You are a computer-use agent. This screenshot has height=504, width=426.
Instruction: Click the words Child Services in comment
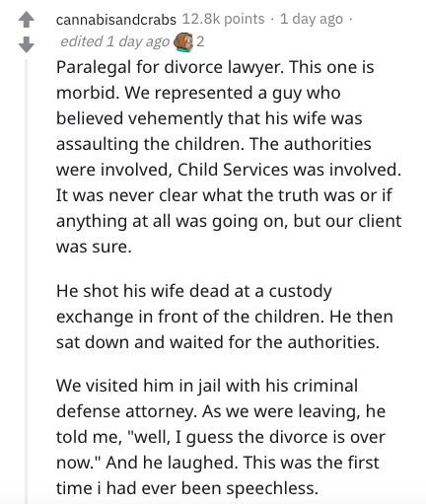[233, 170]
